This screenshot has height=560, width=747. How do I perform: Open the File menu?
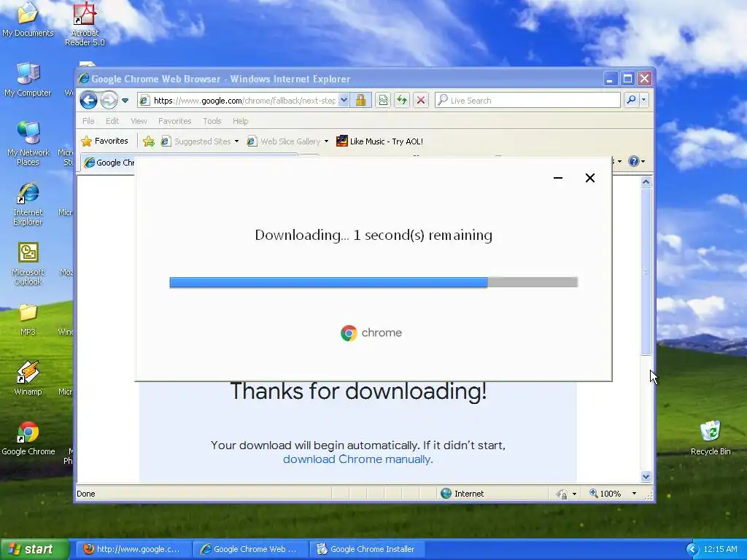pos(88,121)
